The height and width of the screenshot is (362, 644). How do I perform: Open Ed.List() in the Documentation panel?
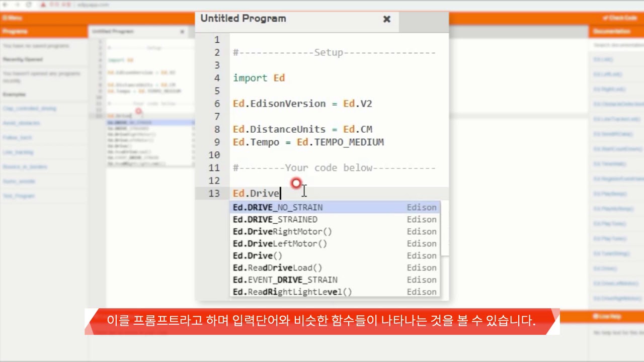coord(603,59)
